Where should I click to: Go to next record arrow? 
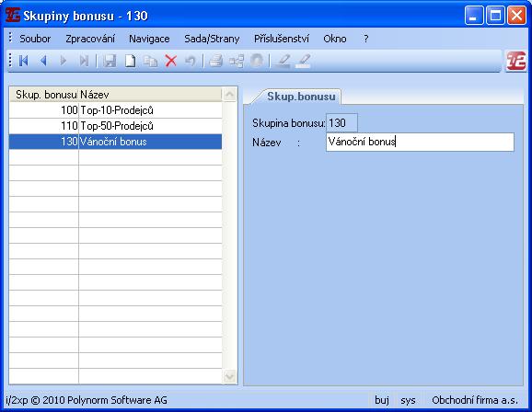click(x=64, y=61)
